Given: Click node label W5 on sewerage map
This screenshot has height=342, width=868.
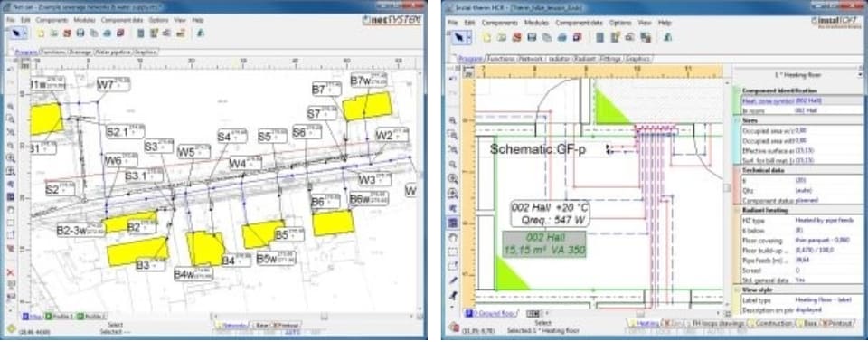Looking at the screenshot, I should pyautogui.click(x=193, y=151).
